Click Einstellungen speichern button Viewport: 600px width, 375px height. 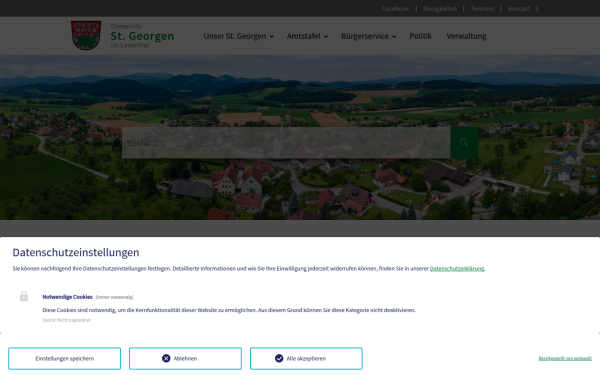pyautogui.click(x=64, y=359)
